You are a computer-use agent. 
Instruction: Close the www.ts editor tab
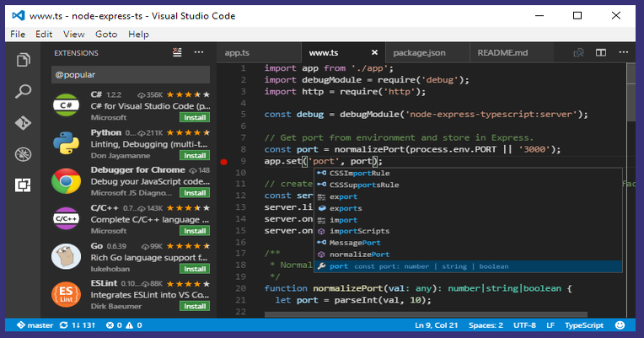coord(374,52)
